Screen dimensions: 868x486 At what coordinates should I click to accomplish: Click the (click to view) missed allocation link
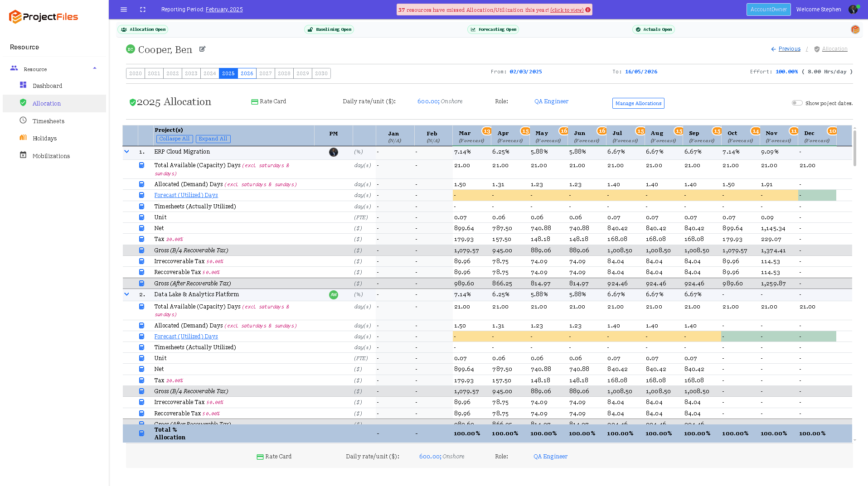point(567,10)
